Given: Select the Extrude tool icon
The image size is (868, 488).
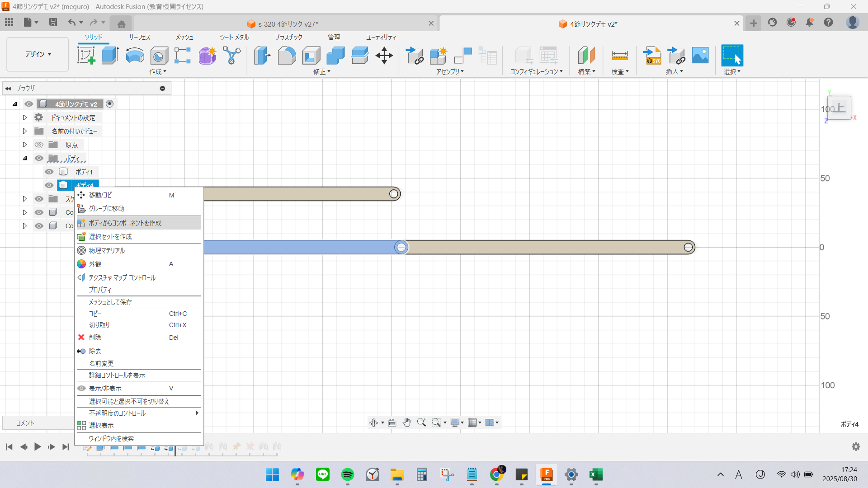Looking at the screenshot, I should (x=110, y=56).
